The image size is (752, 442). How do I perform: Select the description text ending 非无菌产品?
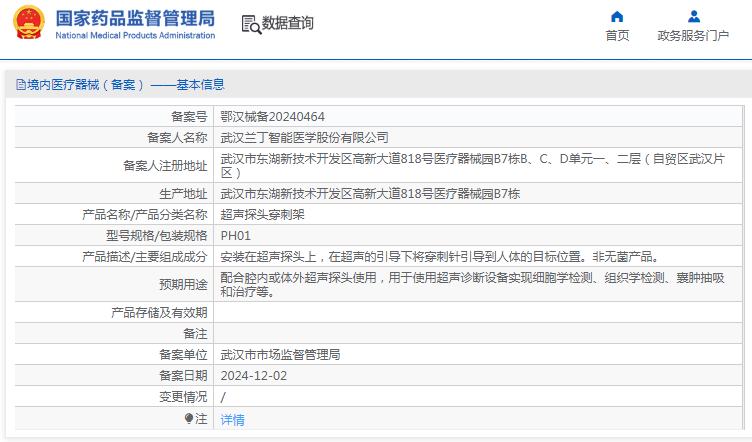[x=442, y=257]
